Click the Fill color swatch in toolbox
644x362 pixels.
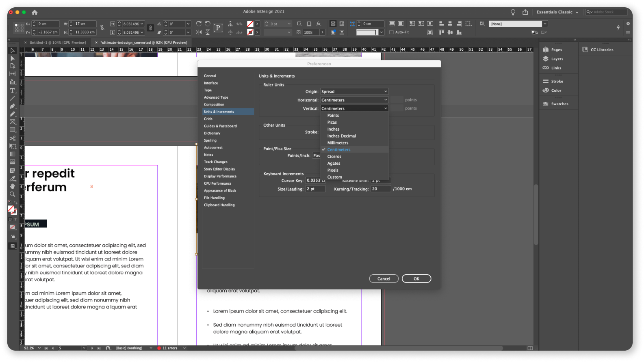coord(11,209)
